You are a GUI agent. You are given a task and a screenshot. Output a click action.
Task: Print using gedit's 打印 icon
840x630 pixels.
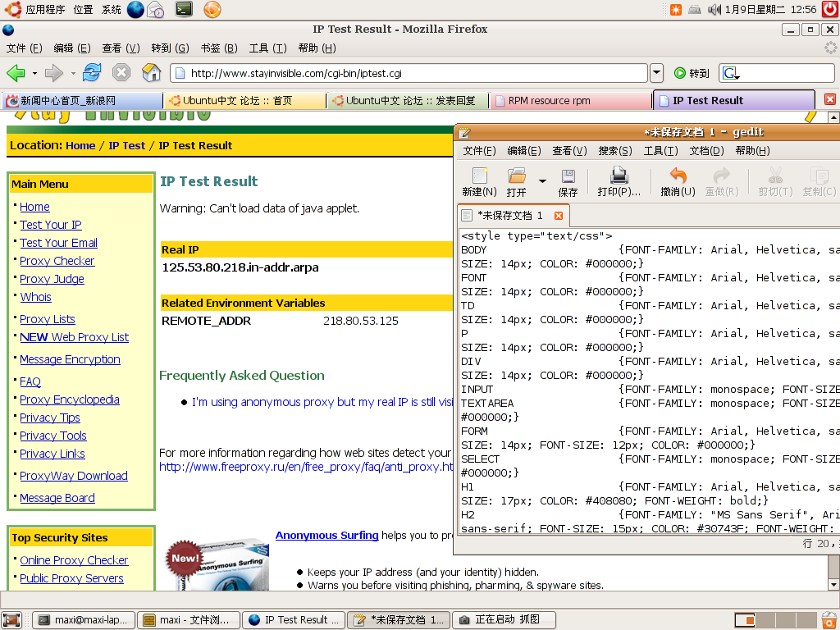[x=619, y=181]
